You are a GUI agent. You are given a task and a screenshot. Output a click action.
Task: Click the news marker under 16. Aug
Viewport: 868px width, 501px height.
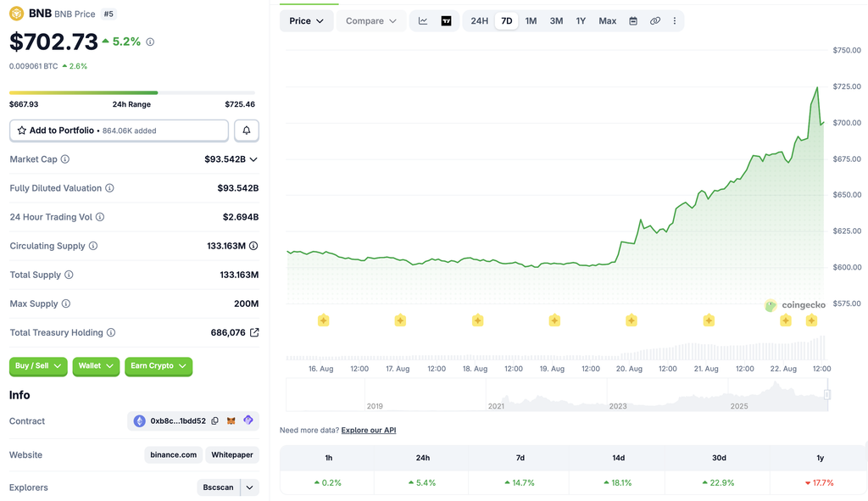click(323, 320)
